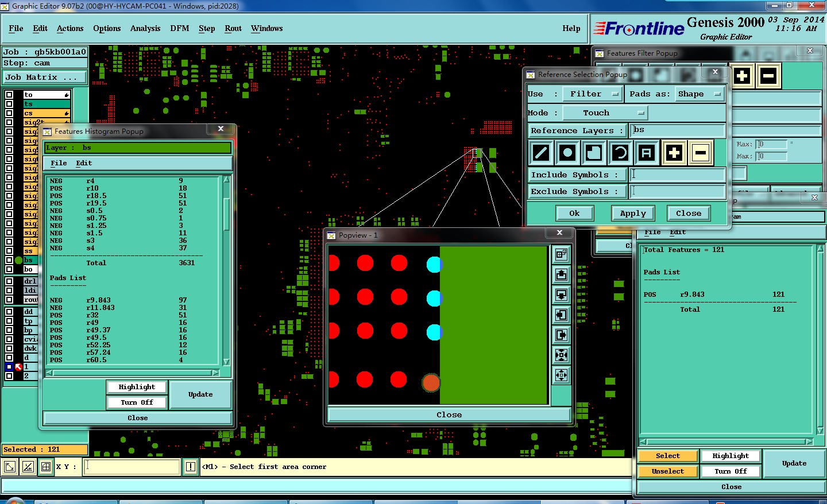Open the Mode Touch dropdown
The height and width of the screenshot is (504, 827).
pos(605,113)
